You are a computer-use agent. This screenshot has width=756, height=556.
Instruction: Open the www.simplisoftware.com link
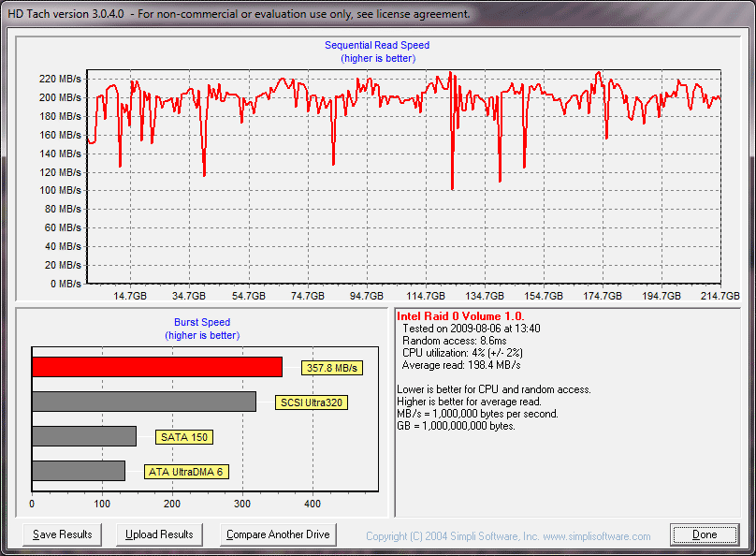tap(597, 536)
